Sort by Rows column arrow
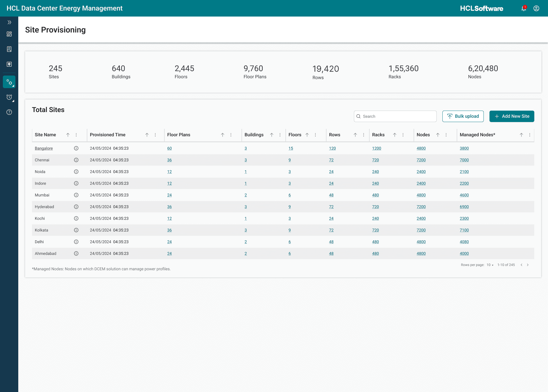Viewport: 548px width, 392px height. (x=355, y=135)
